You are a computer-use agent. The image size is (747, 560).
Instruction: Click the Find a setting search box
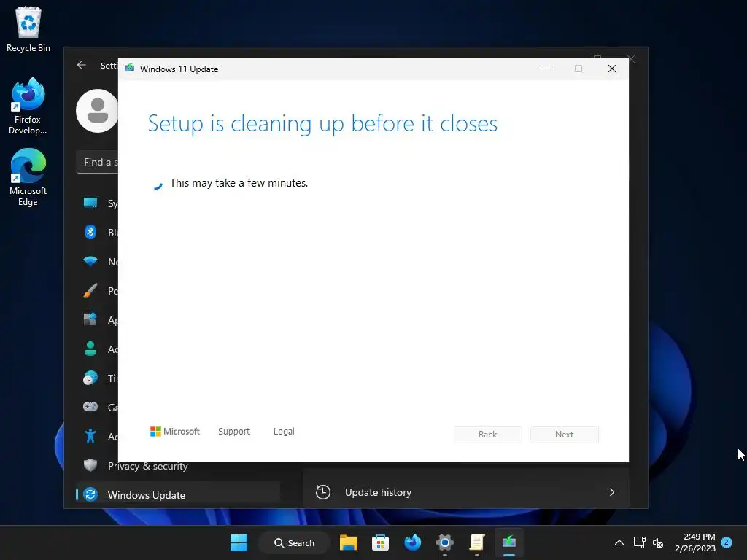[x=97, y=163]
